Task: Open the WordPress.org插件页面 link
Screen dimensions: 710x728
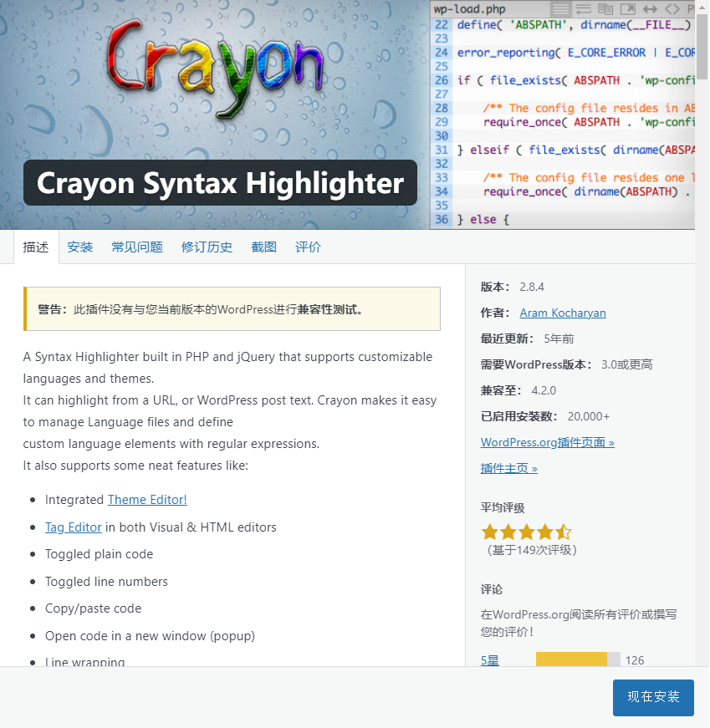Action: point(548,442)
